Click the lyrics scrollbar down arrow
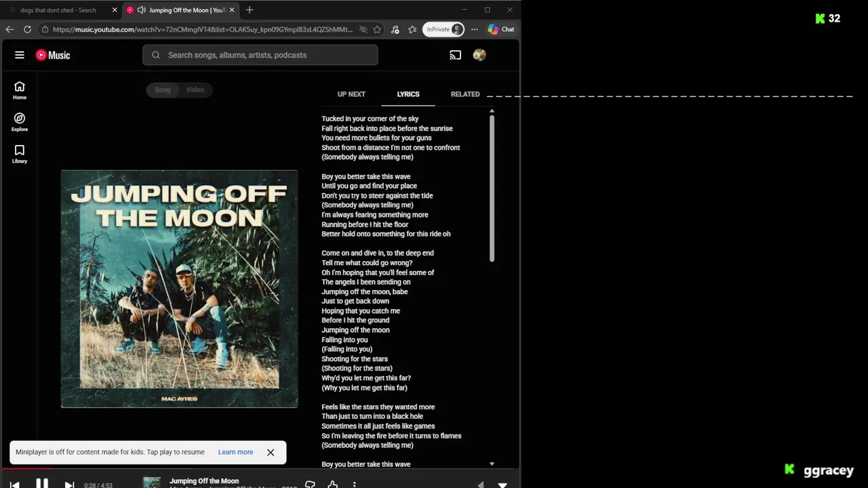The width and height of the screenshot is (868, 488). coord(492,464)
